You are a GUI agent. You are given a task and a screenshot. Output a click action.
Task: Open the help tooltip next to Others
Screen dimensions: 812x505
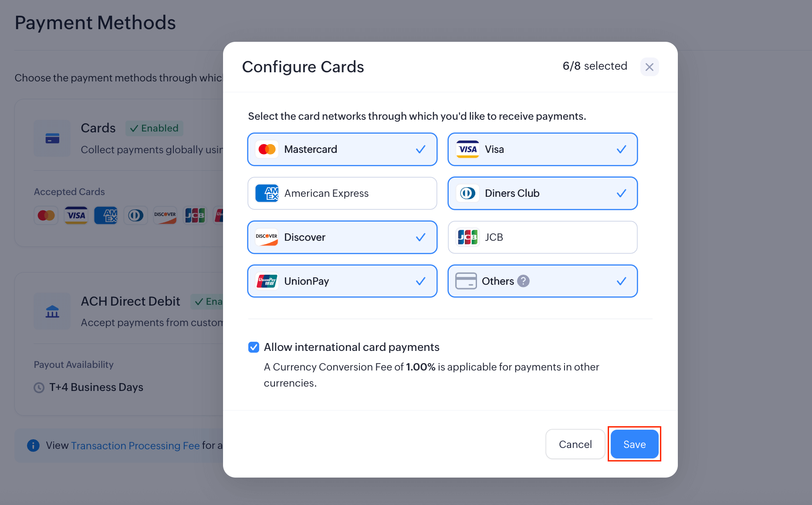pyautogui.click(x=523, y=281)
